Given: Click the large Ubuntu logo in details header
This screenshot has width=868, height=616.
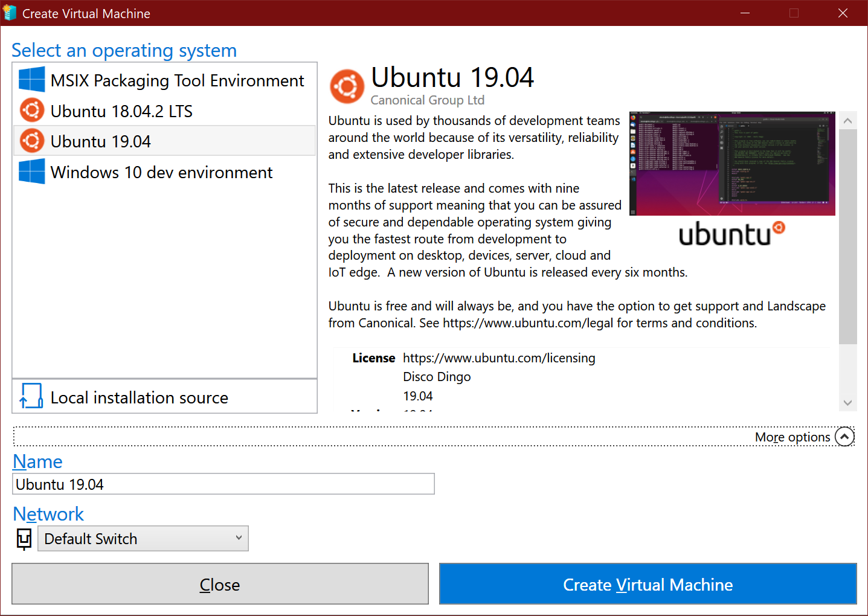Looking at the screenshot, I should [347, 86].
